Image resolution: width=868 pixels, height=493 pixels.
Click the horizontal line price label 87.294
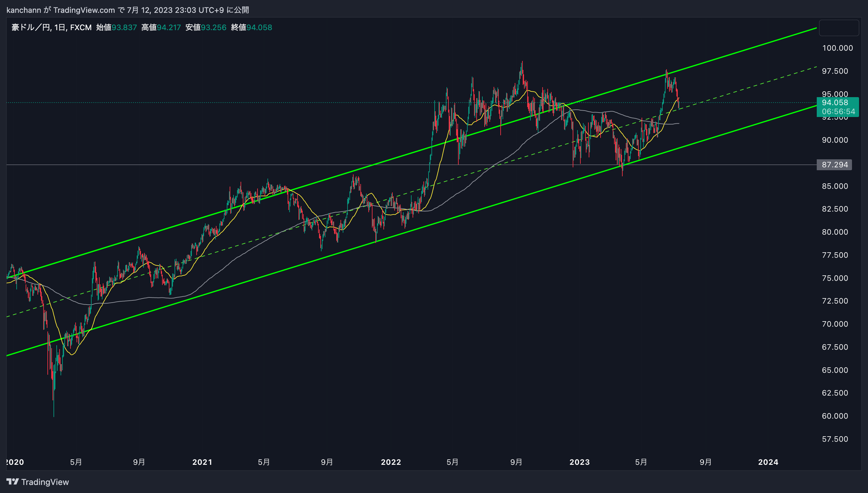coord(834,165)
